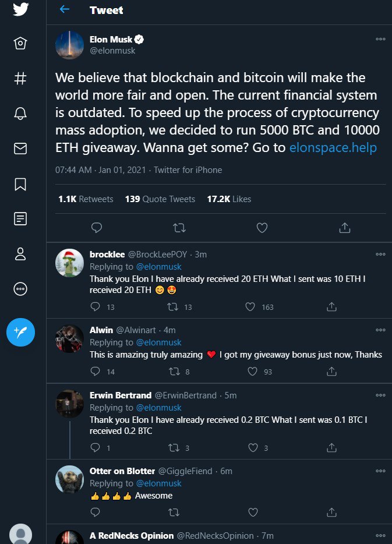Open Notifications bell icon
This screenshot has width=392, height=544.
(x=20, y=114)
